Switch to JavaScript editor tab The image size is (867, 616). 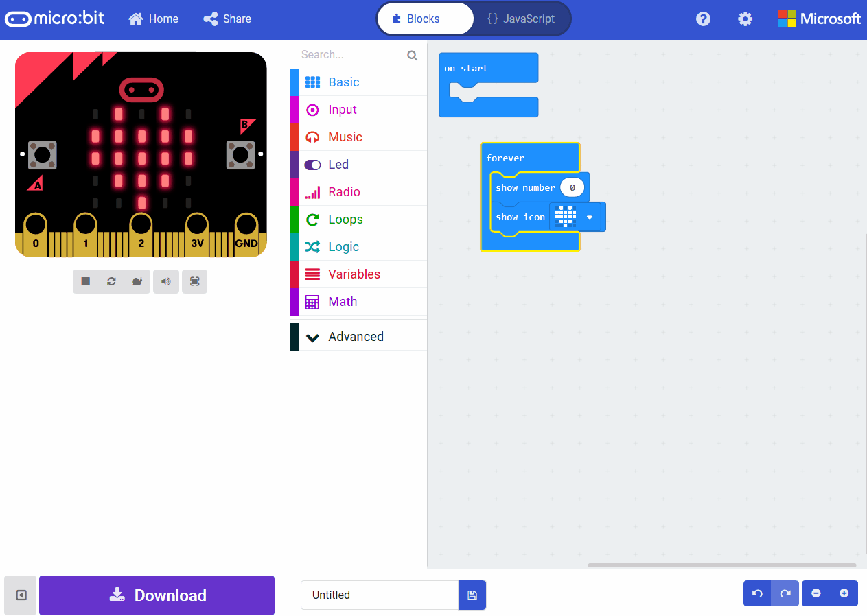tap(521, 19)
